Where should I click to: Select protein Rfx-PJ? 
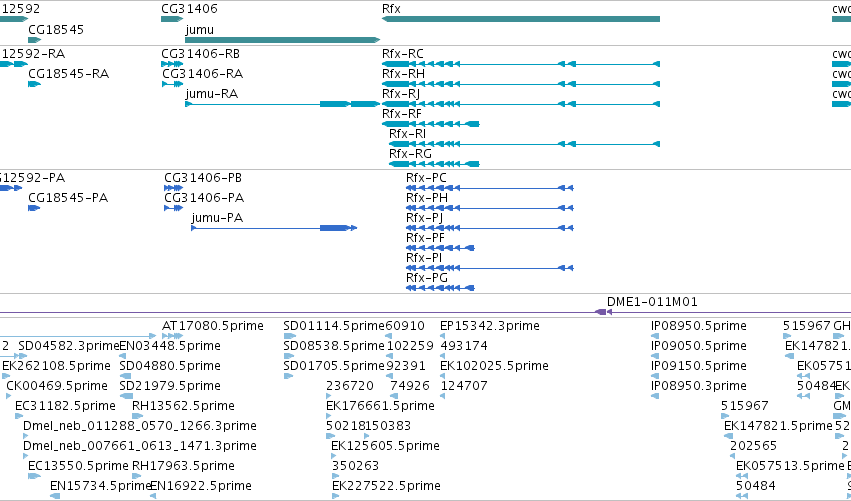(x=490, y=228)
